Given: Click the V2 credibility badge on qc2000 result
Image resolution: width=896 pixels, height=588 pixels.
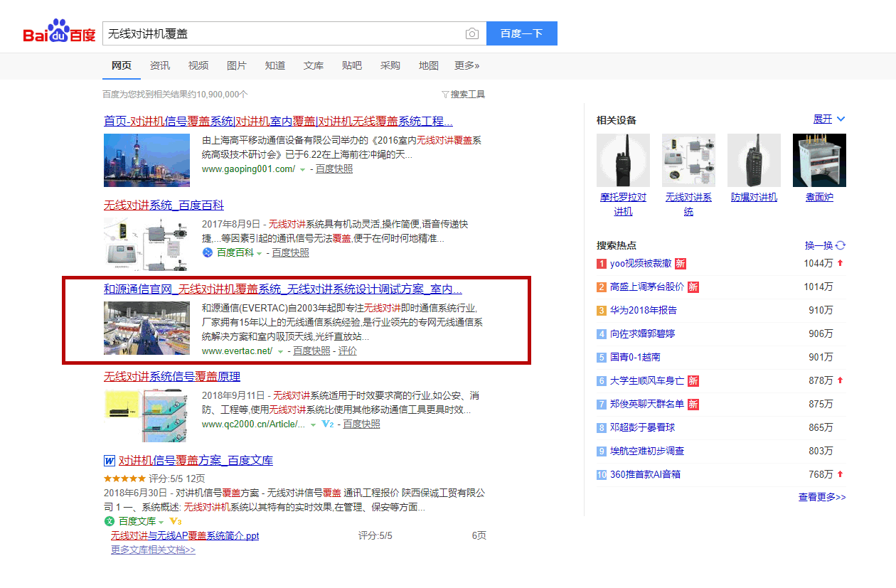Looking at the screenshot, I should pos(328,424).
